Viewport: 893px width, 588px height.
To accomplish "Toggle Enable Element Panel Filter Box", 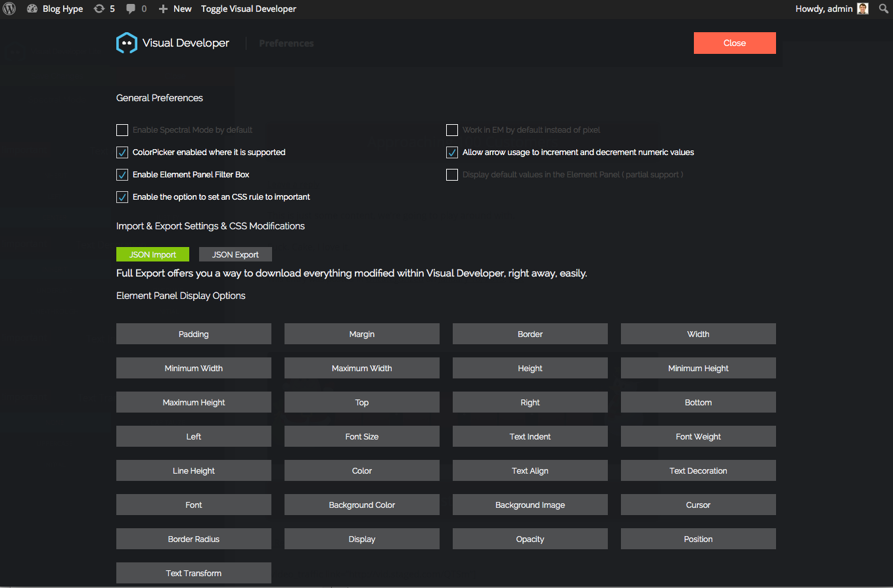I will pyautogui.click(x=122, y=175).
